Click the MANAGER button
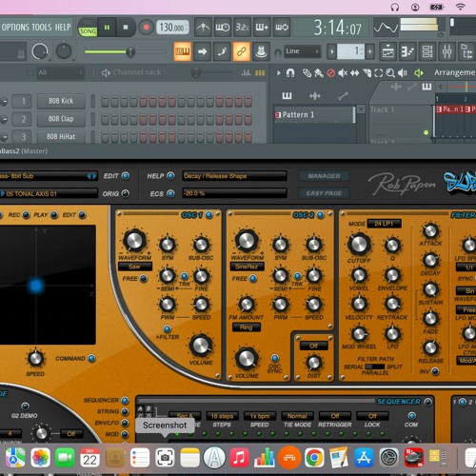This screenshot has height=476, width=476. pos(324,176)
